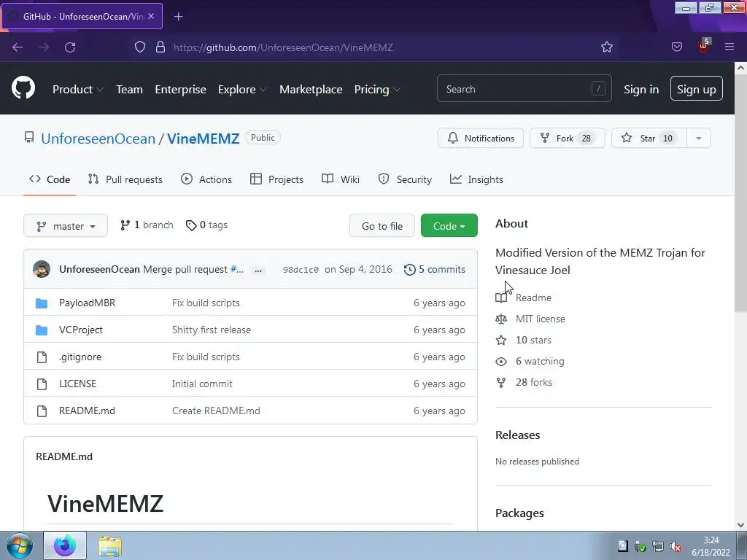The height and width of the screenshot is (560, 747).
Task: Expand commit message ellipsis button
Action: (x=258, y=270)
